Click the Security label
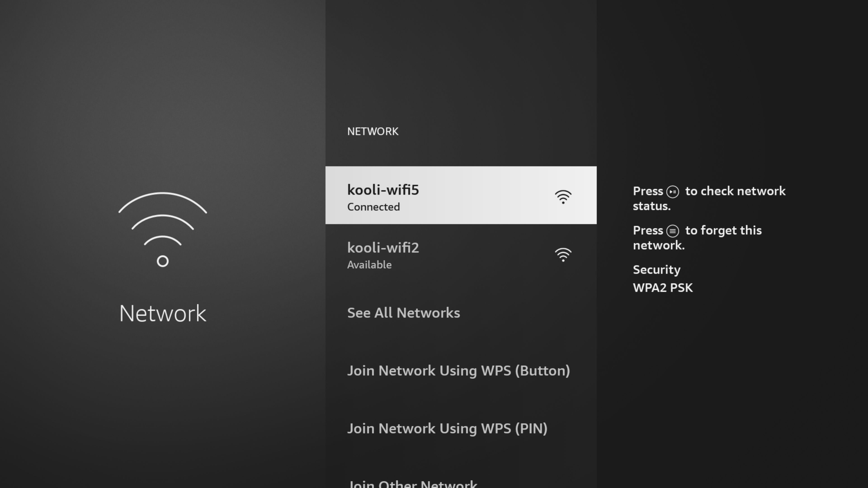This screenshot has width=868, height=488. click(656, 270)
